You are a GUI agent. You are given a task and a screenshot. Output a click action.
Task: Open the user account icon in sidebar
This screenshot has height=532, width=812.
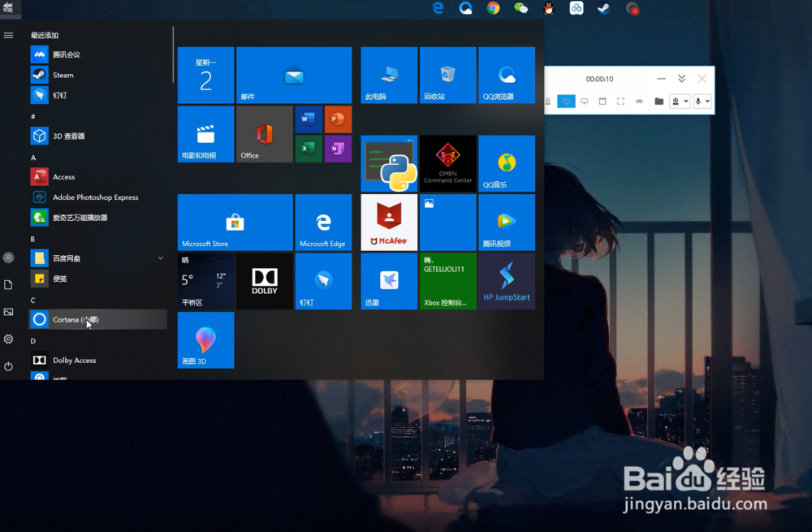[8, 257]
